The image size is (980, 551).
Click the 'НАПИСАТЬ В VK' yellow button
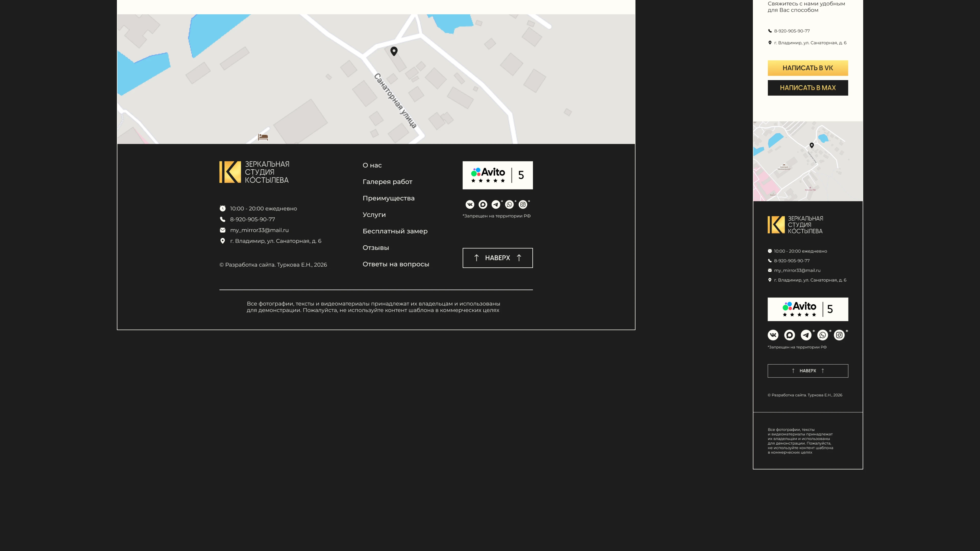(x=808, y=68)
